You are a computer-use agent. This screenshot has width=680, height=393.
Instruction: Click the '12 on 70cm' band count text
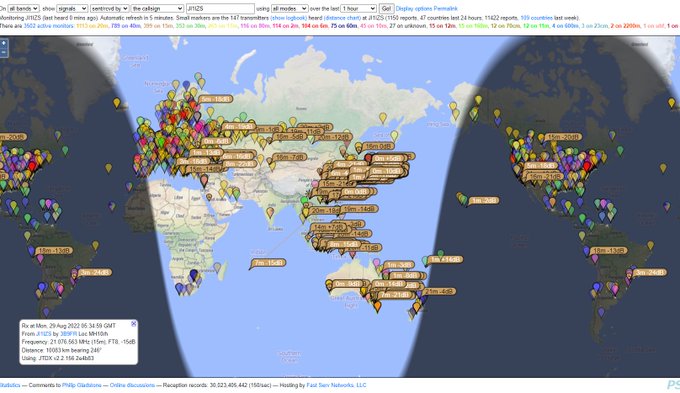[506, 26]
